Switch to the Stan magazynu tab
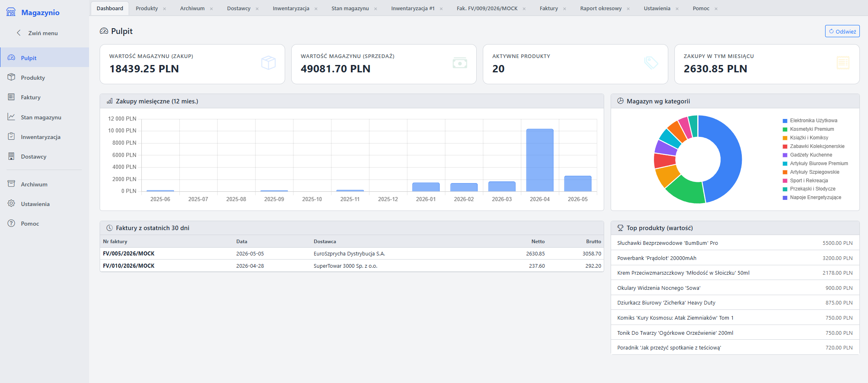This screenshot has width=868, height=383. click(350, 8)
